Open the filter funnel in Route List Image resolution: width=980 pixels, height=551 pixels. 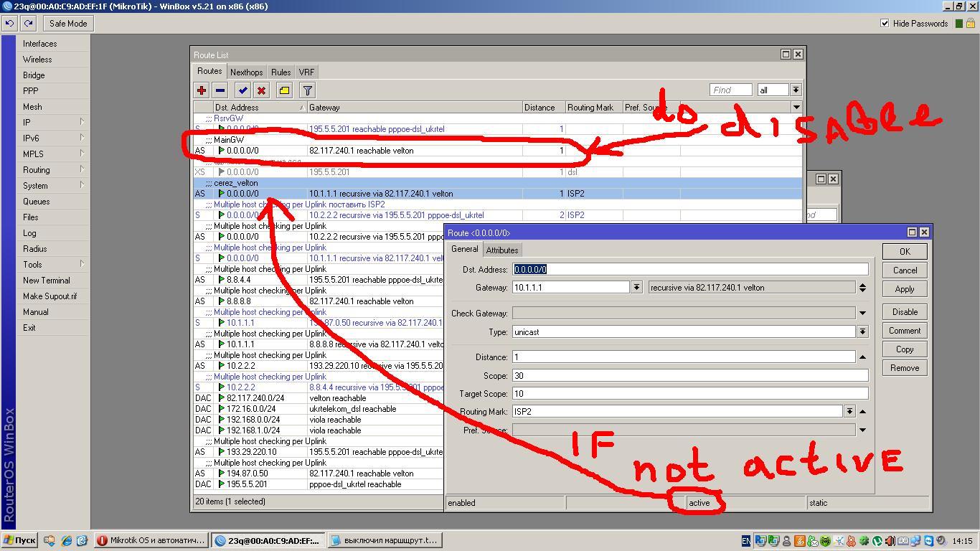[x=308, y=90]
